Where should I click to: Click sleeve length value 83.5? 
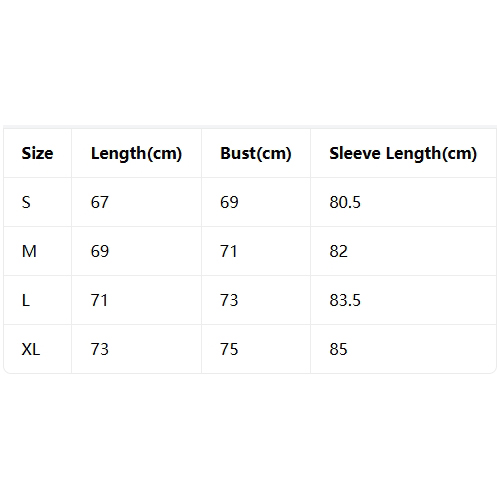pos(345,300)
